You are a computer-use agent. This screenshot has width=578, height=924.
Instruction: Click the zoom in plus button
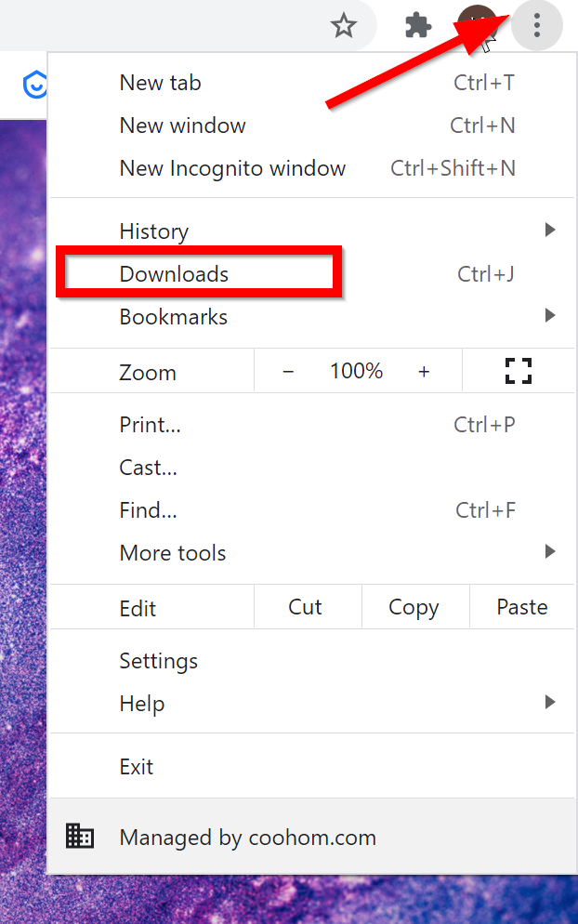click(x=424, y=371)
